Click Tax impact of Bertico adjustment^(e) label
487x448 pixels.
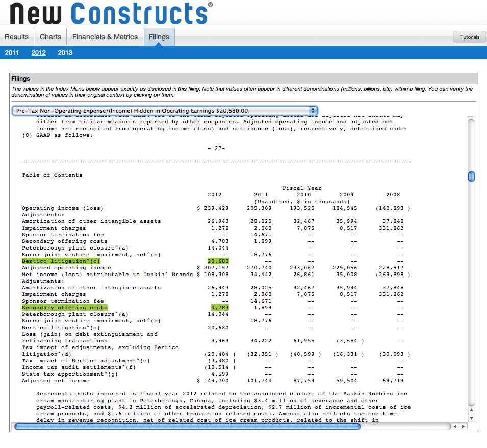86,361
